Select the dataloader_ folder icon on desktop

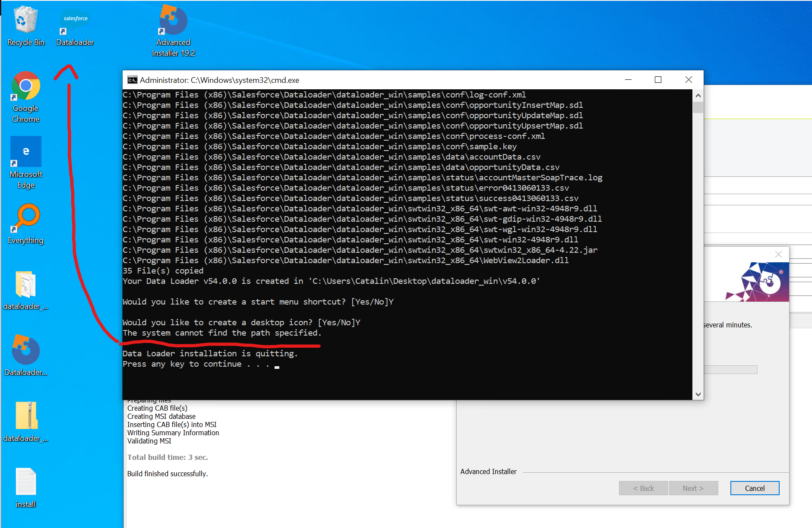coord(25,290)
